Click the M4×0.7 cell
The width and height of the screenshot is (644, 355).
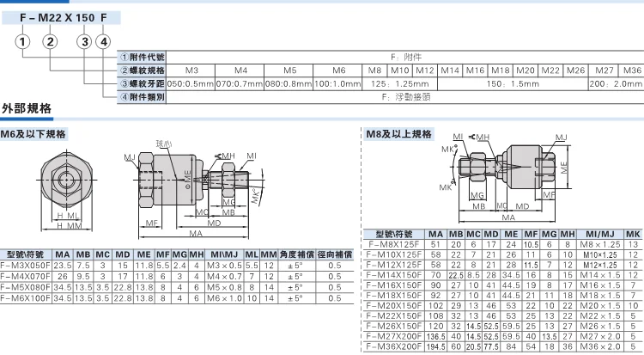224,277
